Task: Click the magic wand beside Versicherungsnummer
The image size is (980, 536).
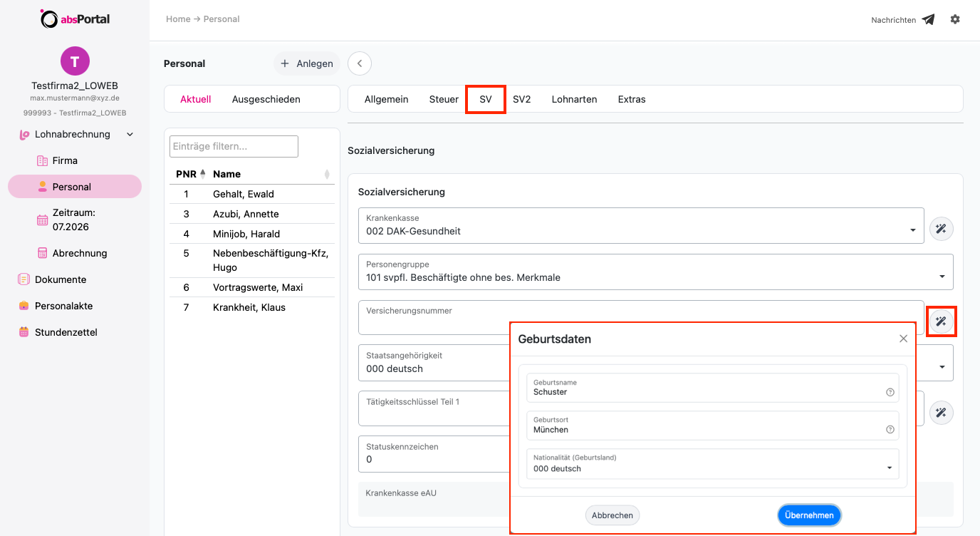Action: point(941,321)
